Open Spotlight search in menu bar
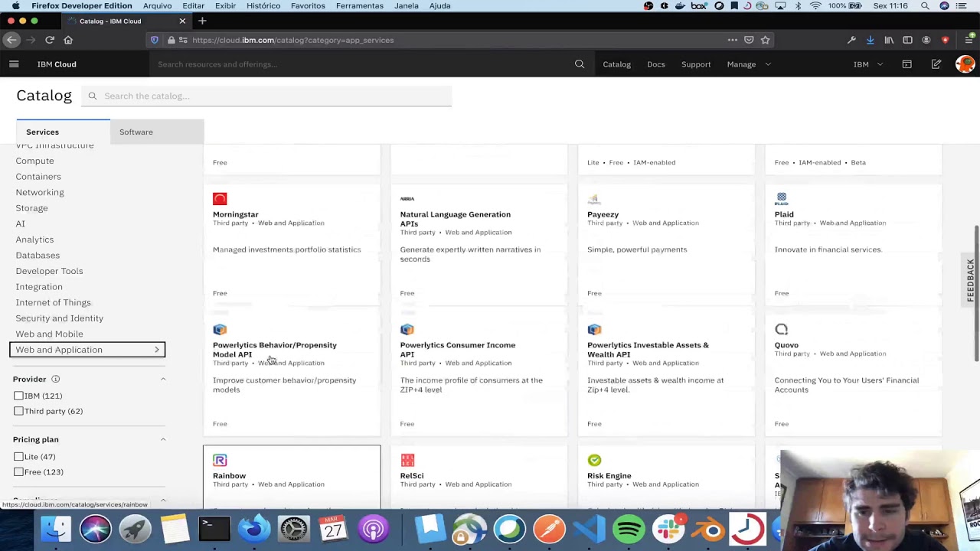980x551 pixels. (925, 5)
